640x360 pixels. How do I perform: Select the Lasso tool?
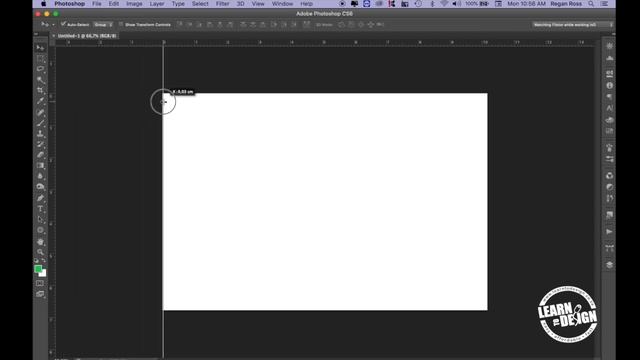point(40,69)
